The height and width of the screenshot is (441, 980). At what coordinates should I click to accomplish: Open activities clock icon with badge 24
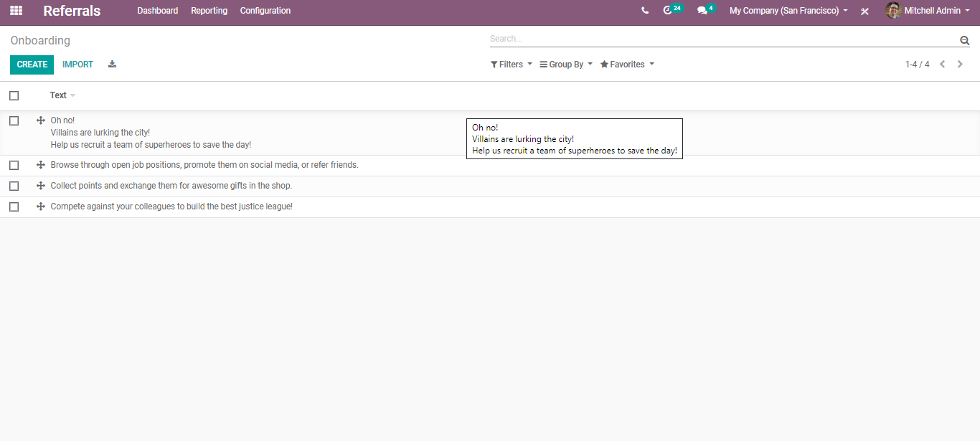pos(672,10)
